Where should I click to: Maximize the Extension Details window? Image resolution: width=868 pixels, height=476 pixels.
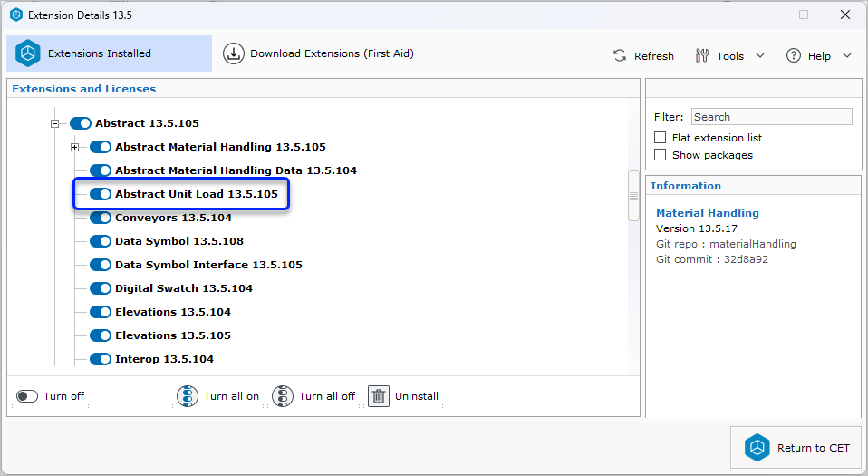point(804,15)
